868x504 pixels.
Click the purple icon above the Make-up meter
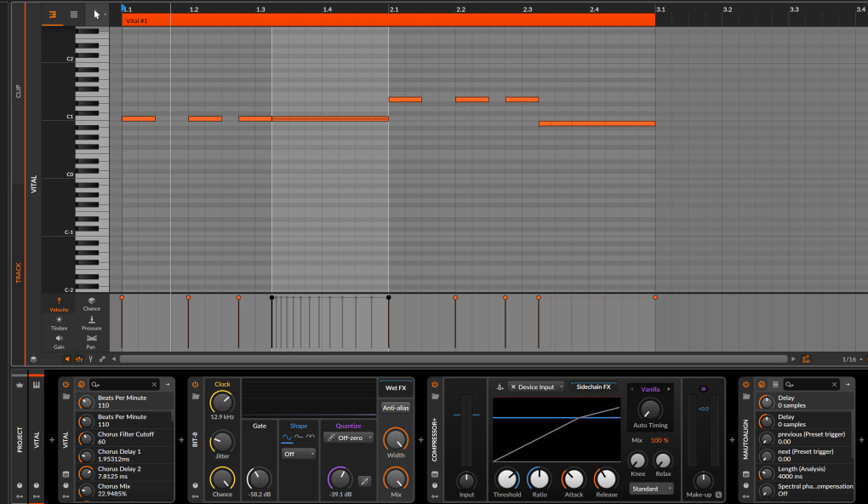[703, 389]
